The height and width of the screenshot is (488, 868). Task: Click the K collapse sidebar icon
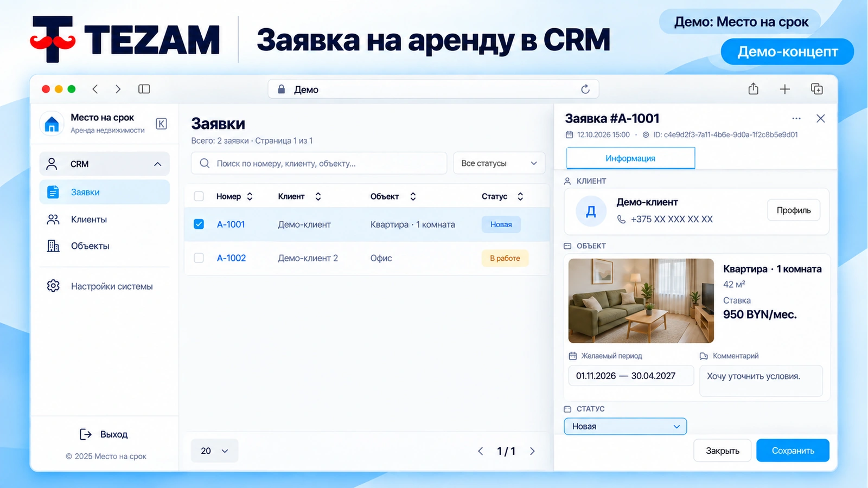click(x=161, y=124)
